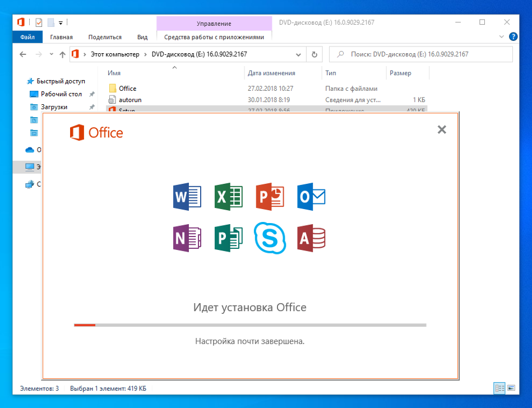
Task: Click the Network icon in sidebar
Action: 30,184
